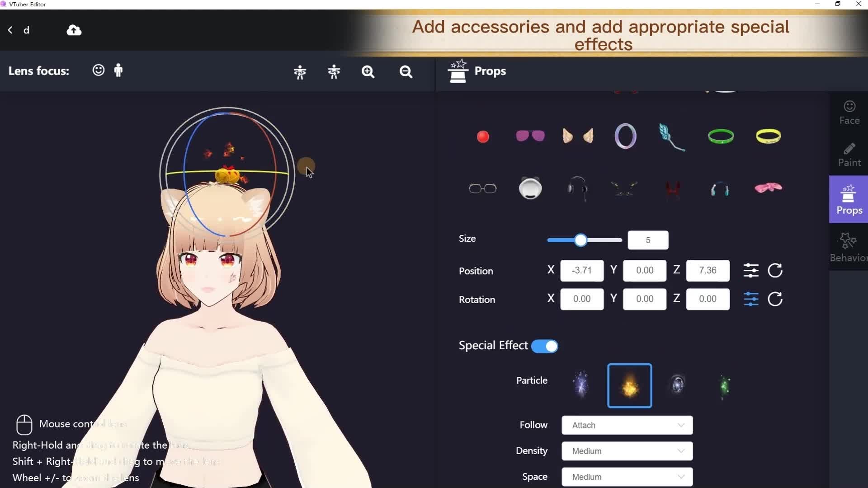Turn off the Special Effect toggle
This screenshot has height=488, width=868.
tap(545, 346)
